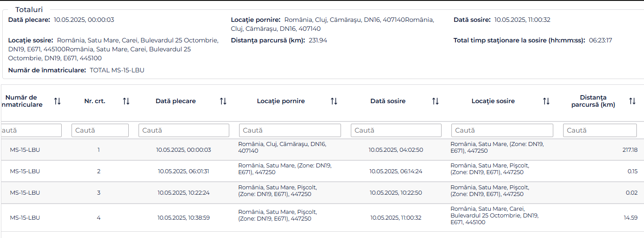Select row 4 arriving in Carei
The width and height of the screenshot is (644, 238).
pos(322,217)
